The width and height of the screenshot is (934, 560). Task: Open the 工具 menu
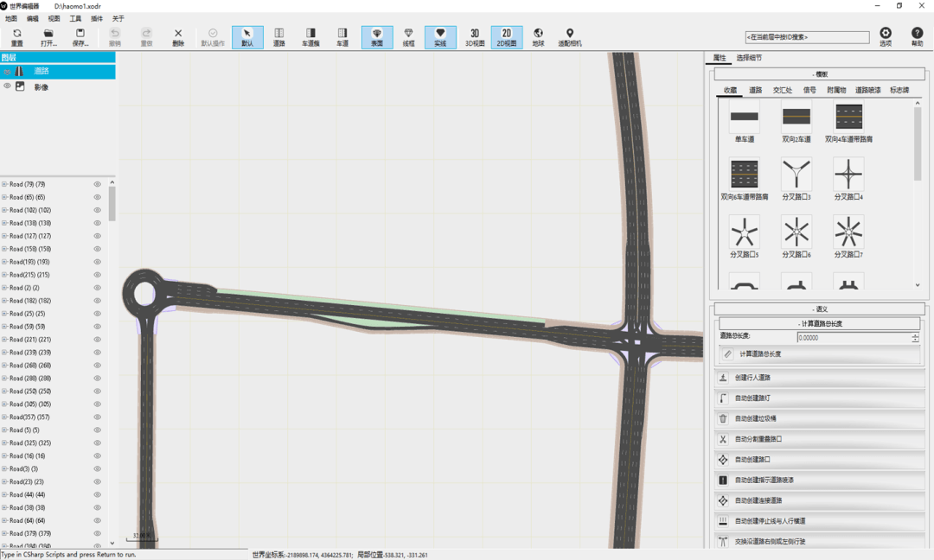click(75, 18)
